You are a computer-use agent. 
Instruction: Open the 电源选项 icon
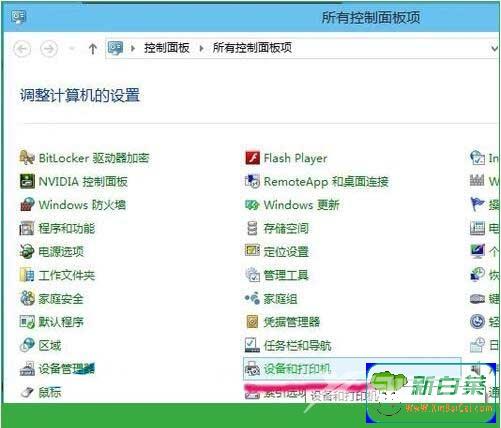pyautogui.click(x=27, y=252)
